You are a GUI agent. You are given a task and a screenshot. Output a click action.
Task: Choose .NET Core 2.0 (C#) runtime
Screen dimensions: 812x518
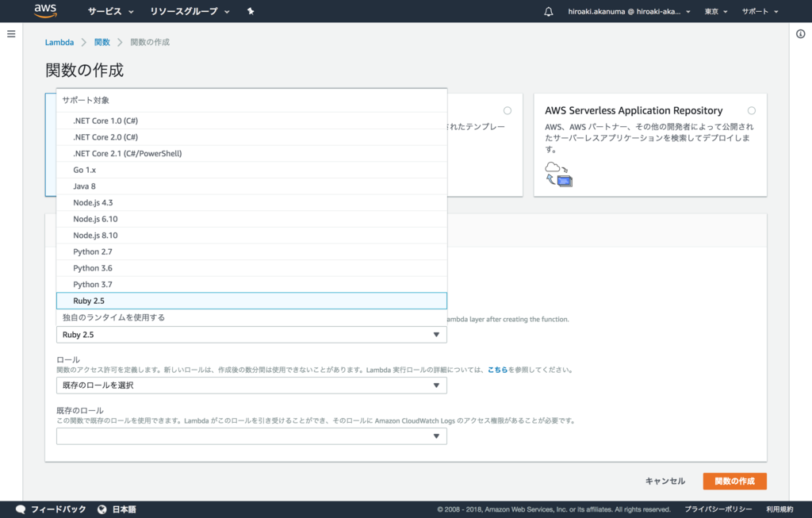pos(251,137)
